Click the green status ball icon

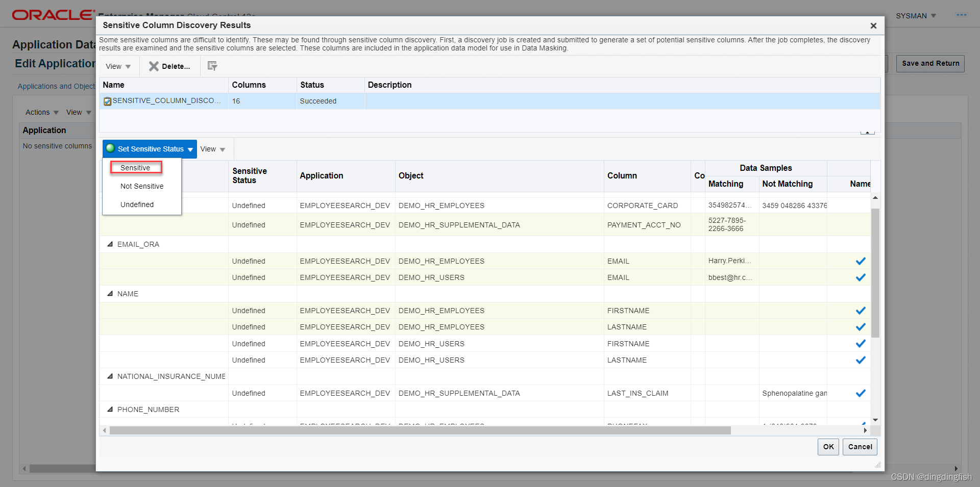click(x=110, y=148)
